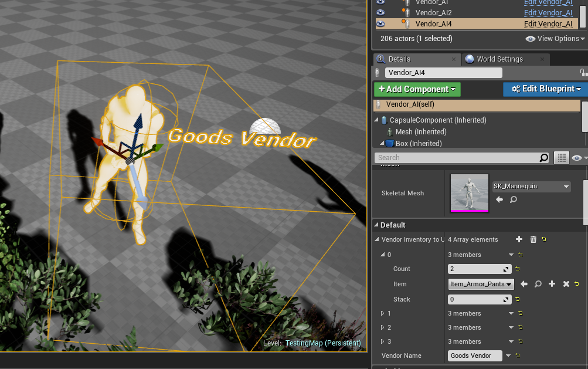Viewport: 588px width, 369px height.
Task: Browse to Item asset in Content Browser
Action: coord(538,284)
